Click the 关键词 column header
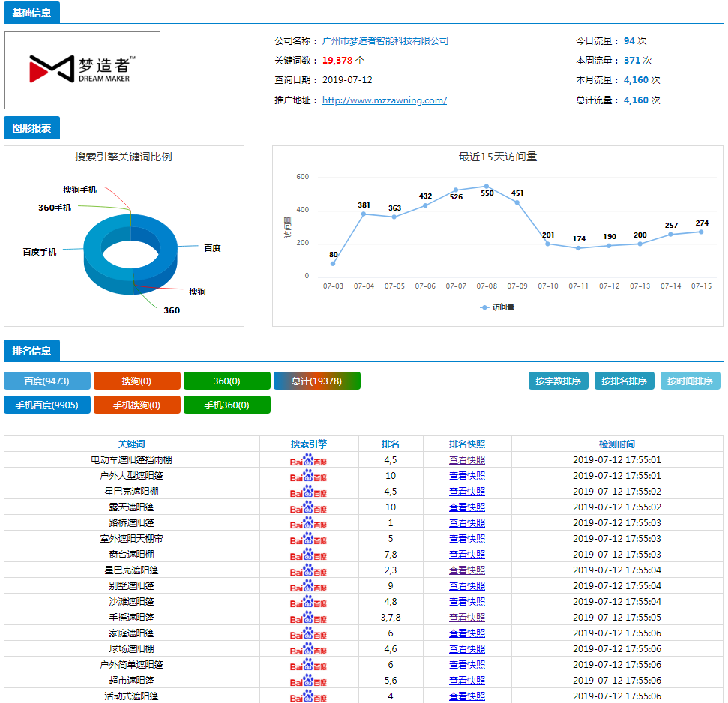The height and width of the screenshot is (703, 728). point(131,444)
